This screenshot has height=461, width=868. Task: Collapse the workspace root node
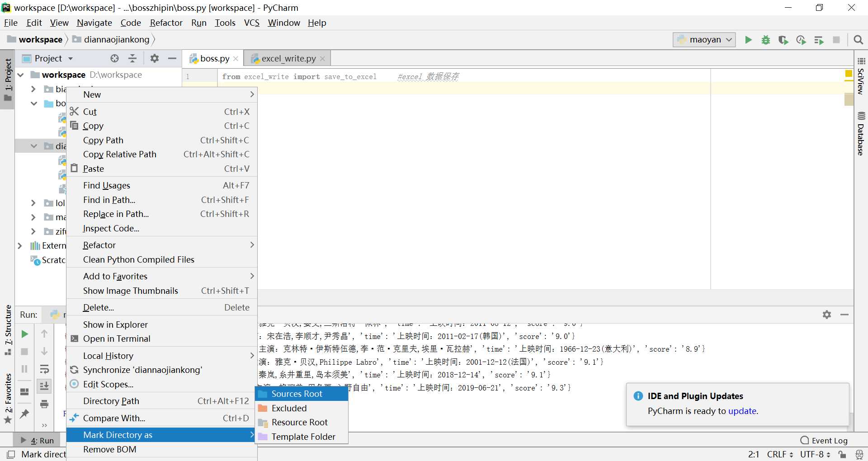[x=21, y=75]
